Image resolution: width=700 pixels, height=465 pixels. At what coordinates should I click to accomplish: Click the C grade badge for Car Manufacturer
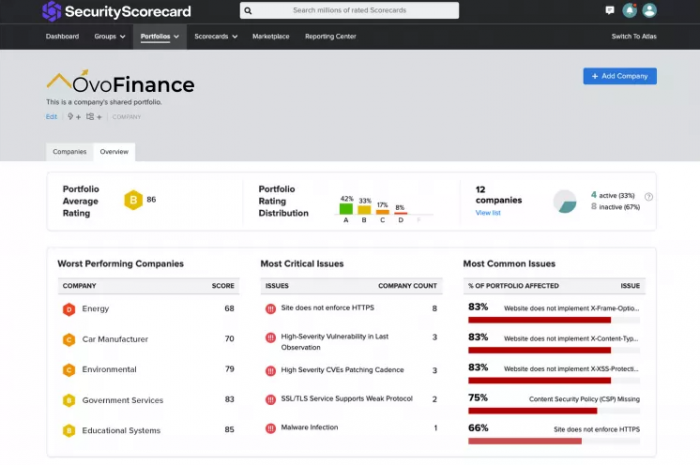69,340
